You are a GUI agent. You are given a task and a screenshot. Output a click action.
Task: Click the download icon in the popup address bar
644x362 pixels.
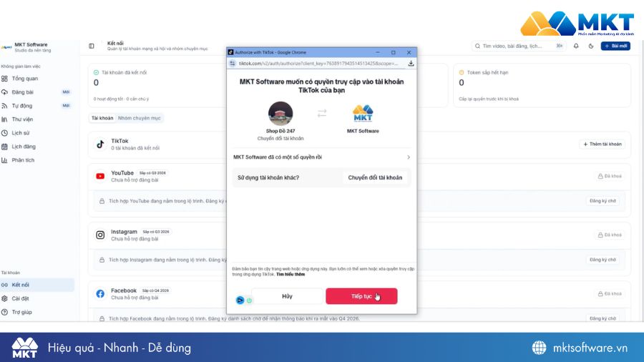411,63
